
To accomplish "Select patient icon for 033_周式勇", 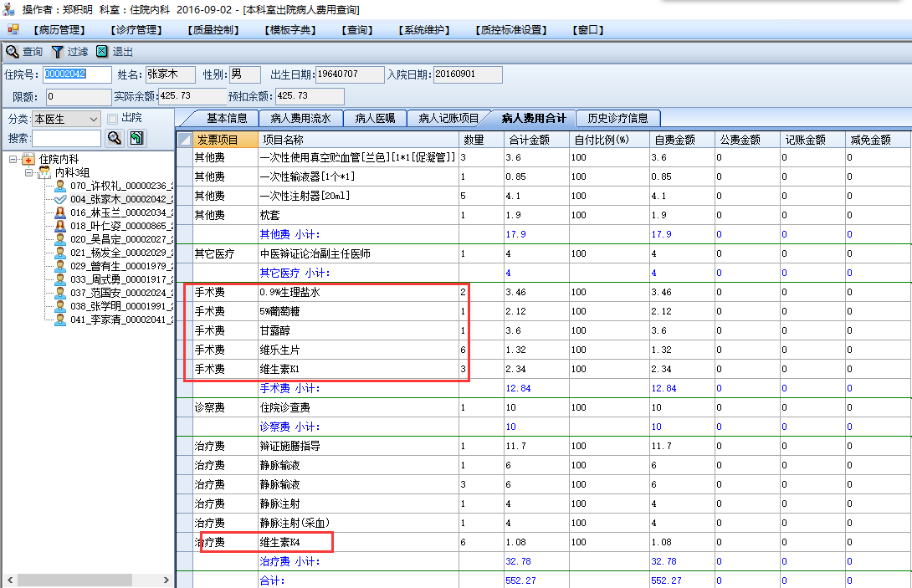I will pos(60,279).
